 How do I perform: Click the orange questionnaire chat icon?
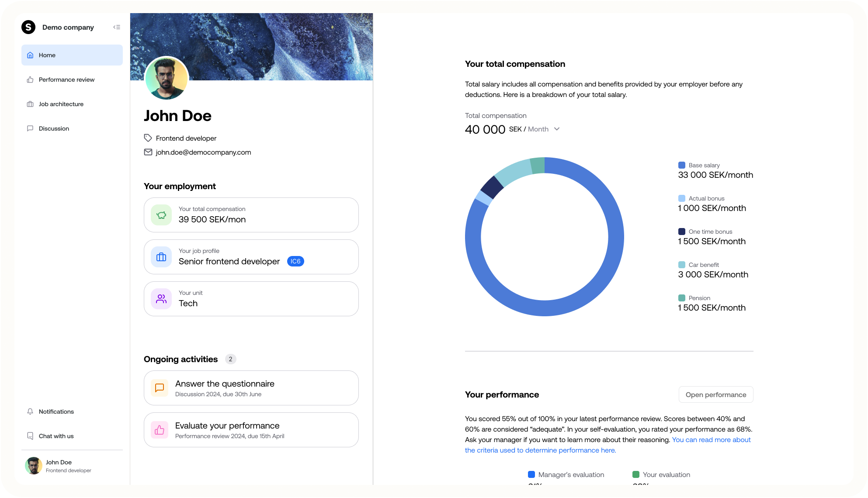point(160,388)
